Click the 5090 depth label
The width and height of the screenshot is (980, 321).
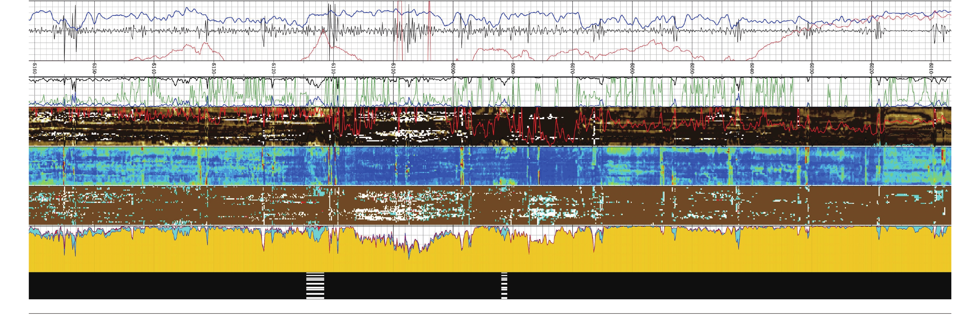pyautogui.click(x=453, y=69)
